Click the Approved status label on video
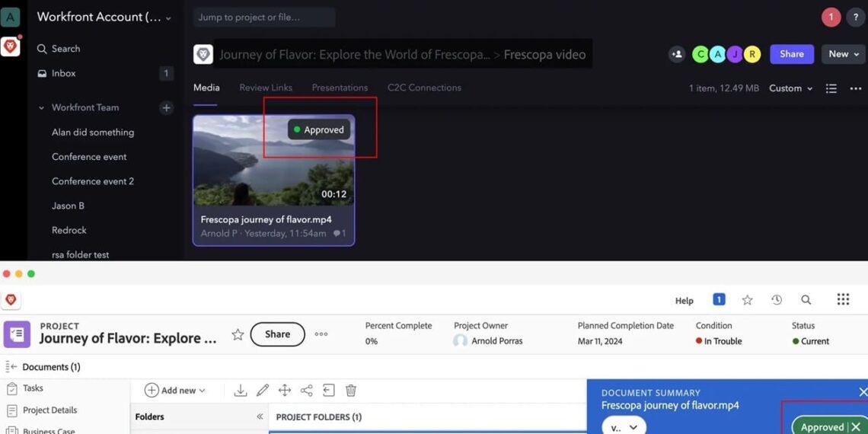 click(319, 129)
